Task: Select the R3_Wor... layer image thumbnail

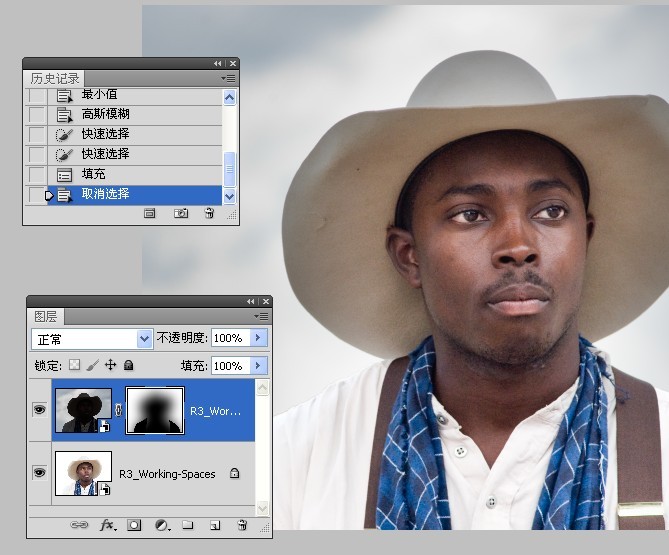Action: 83,410
